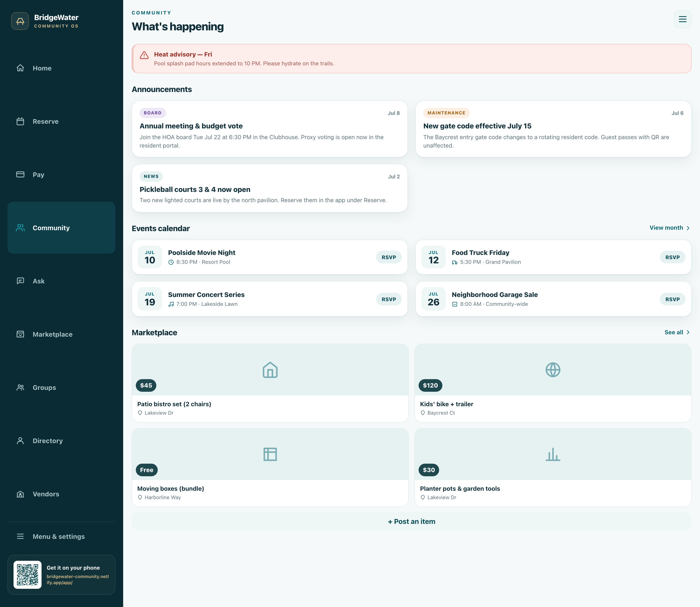Click the heat advisory warning triangle icon

pyautogui.click(x=144, y=55)
